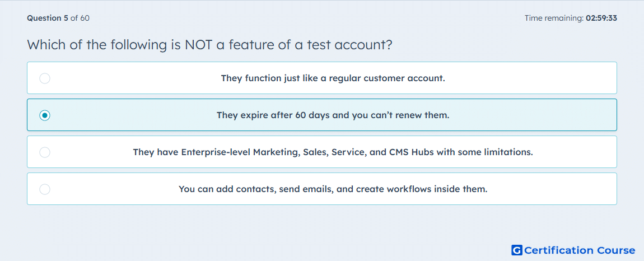Click the selected radio for "expire after 60 days"
Viewport: 644px width, 261px height.
click(45, 115)
